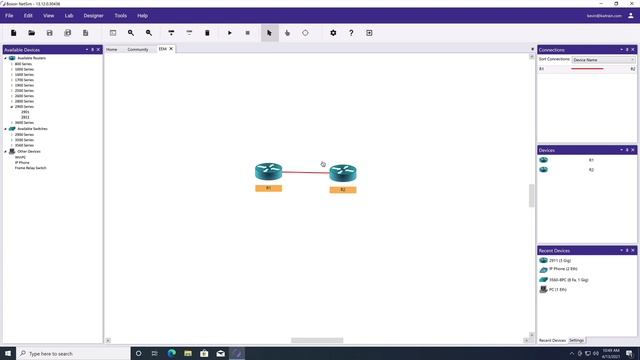Select the R1 router on the canvas
This screenshot has height=360, width=640.
click(x=269, y=172)
